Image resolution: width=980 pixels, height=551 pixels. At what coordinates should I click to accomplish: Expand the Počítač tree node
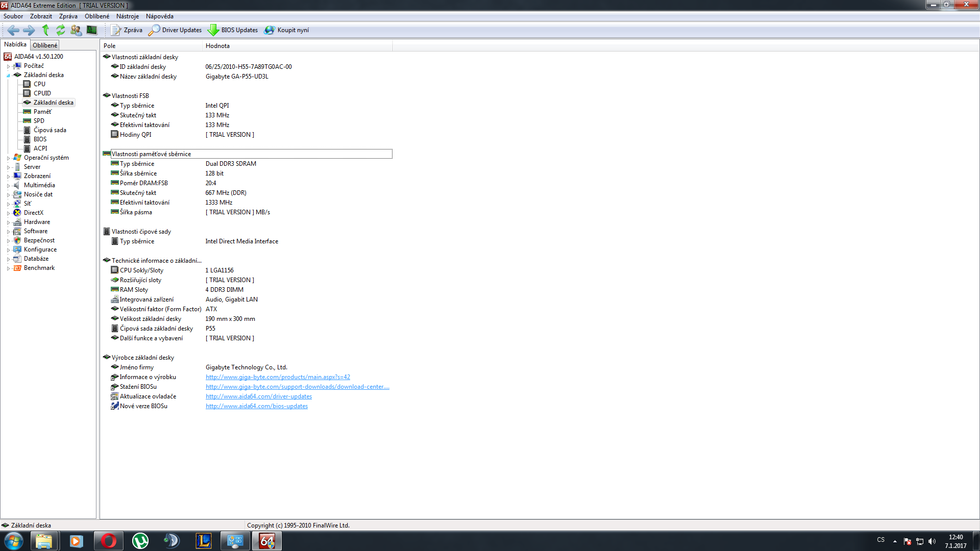coord(8,66)
